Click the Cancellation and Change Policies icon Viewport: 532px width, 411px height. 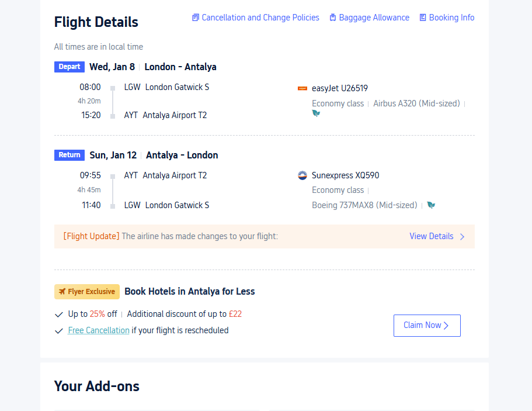[x=196, y=18]
